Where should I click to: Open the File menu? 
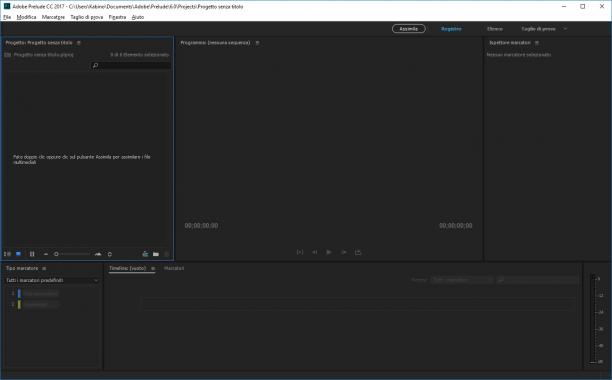(x=7, y=17)
